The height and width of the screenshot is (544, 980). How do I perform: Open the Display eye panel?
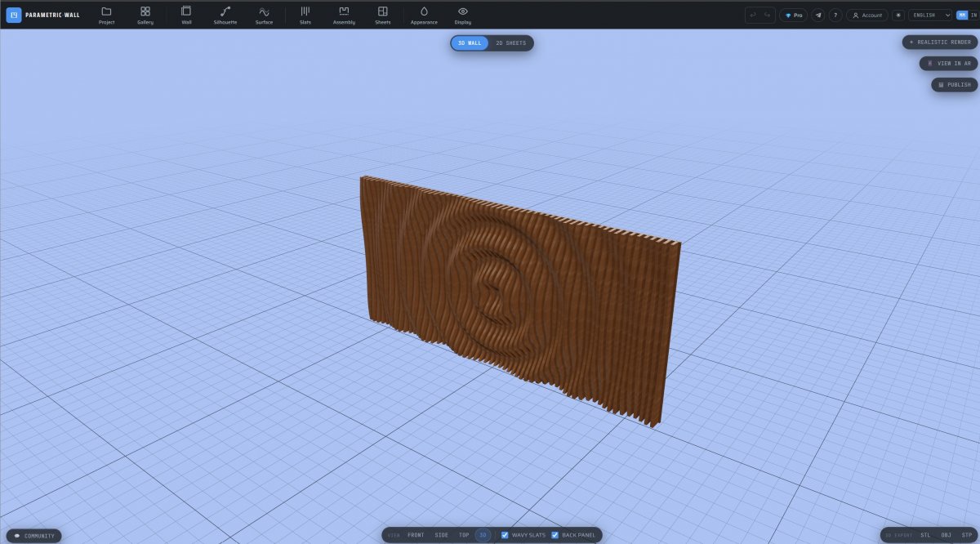point(463,15)
